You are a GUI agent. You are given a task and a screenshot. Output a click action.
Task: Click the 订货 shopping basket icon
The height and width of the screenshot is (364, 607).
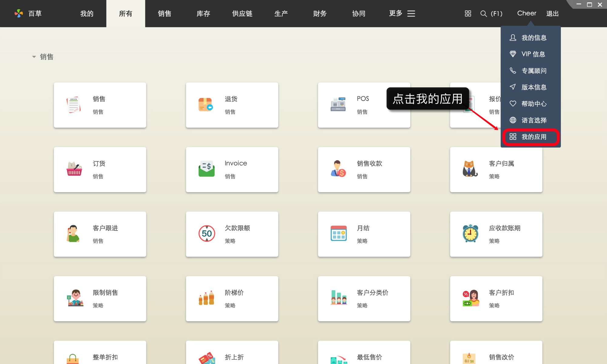tap(74, 169)
